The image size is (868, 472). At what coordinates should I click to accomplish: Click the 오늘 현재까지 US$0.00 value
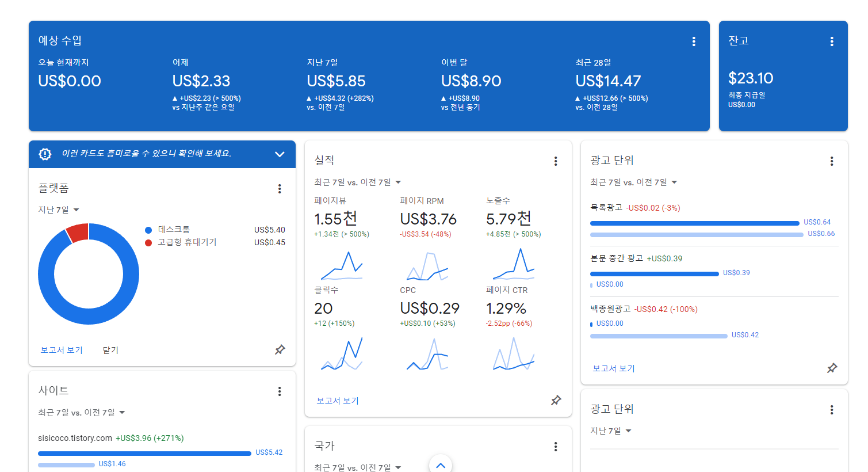coord(70,81)
